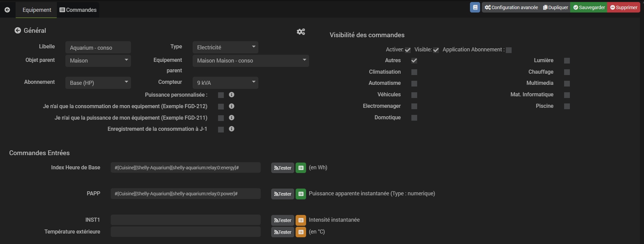Click the green command picker icon for PAPP
The height and width of the screenshot is (244, 644).
click(x=301, y=194)
